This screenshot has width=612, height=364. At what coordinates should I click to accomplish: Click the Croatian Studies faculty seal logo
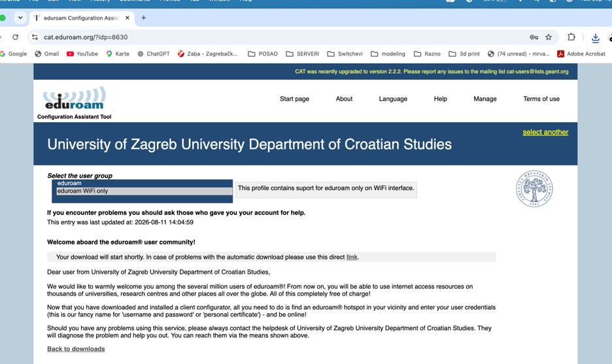click(534, 189)
